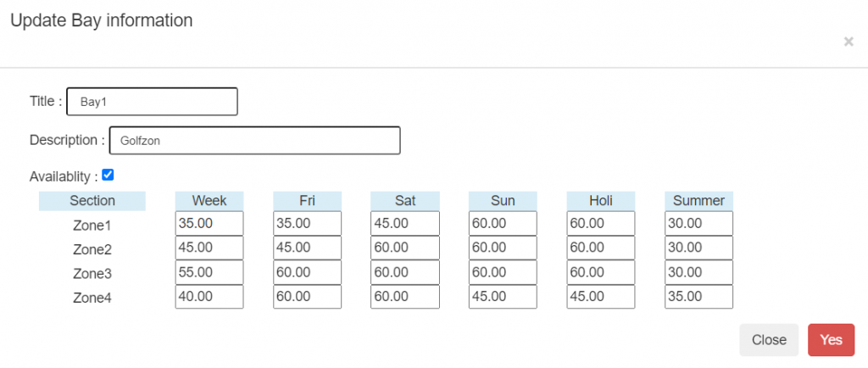Click the Zone2 Sun price field
The image size is (868, 368).
point(503,248)
